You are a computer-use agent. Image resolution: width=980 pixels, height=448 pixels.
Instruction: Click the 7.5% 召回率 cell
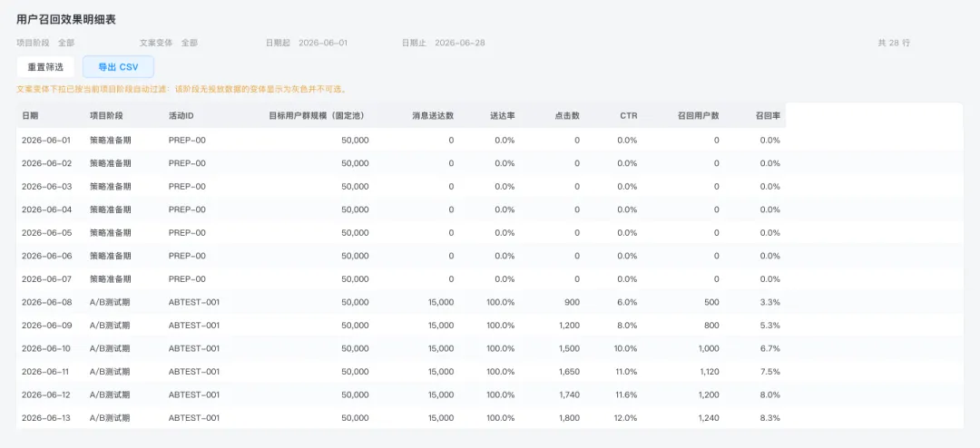[x=770, y=371]
